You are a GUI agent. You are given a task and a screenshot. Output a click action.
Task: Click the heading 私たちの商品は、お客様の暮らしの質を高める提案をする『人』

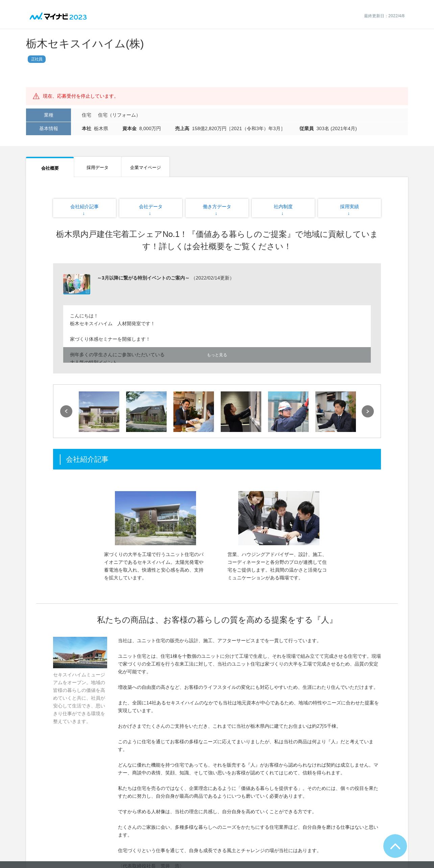pyautogui.click(x=217, y=620)
